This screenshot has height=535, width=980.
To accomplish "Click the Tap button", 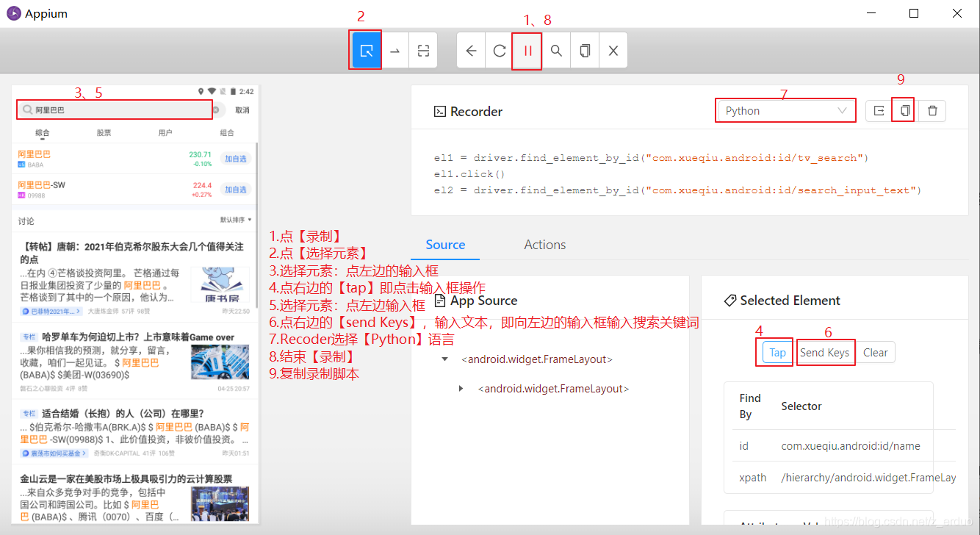I will click(x=778, y=352).
